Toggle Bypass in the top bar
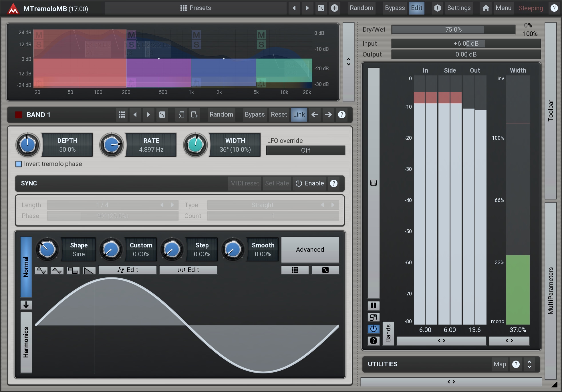Screen dimensions: 562x392 tap(394, 8)
